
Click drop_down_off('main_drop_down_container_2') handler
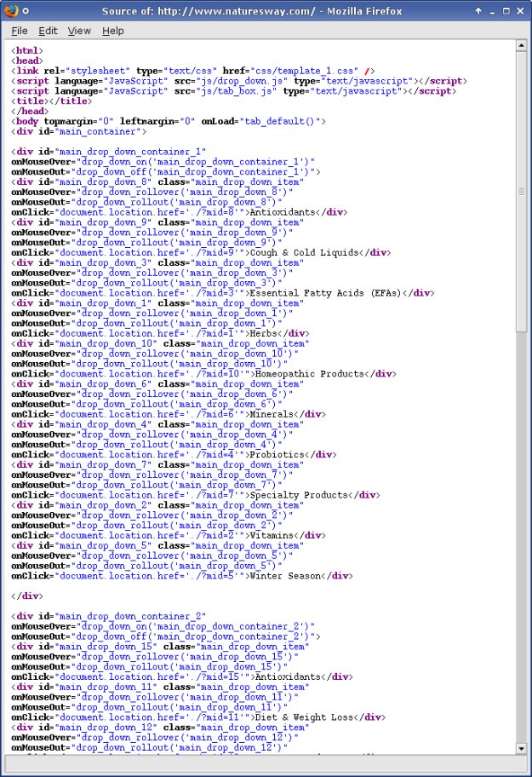click(195, 636)
